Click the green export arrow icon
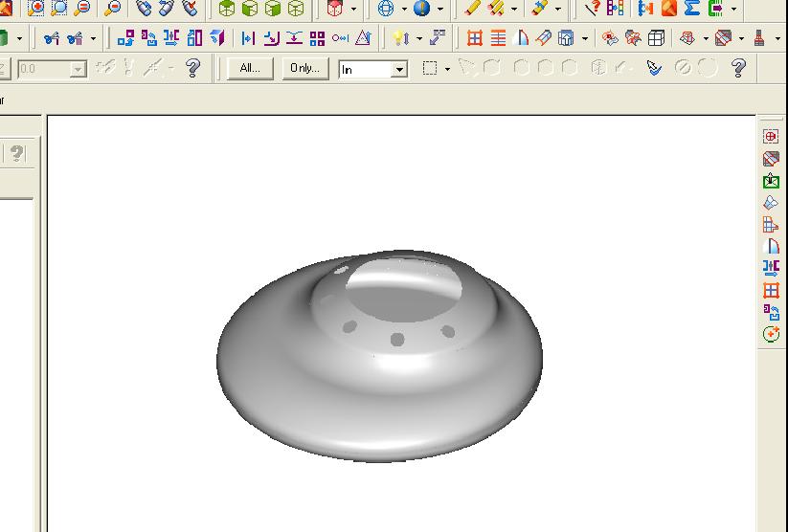788x532 pixels. click(715, 8)
